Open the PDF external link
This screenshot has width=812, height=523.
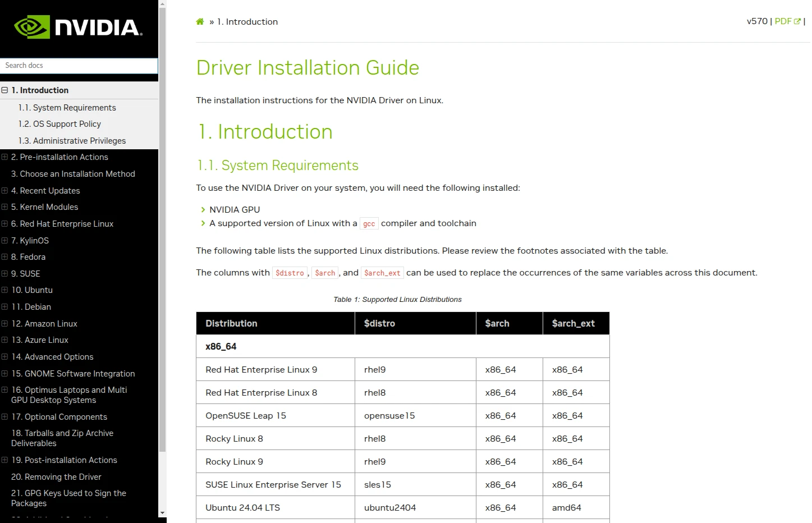click(x=787, y=21)
